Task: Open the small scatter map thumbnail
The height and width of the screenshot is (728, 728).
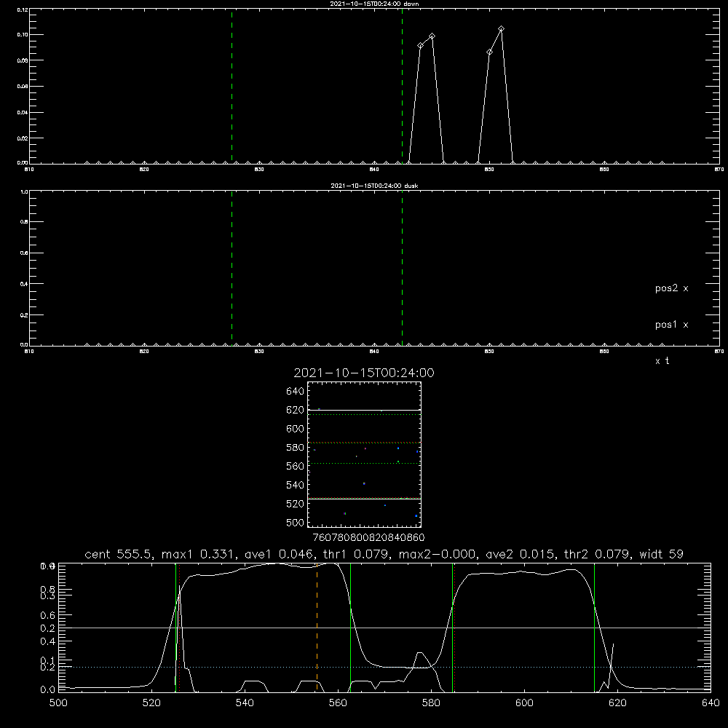Action: (x=364, y=454)
